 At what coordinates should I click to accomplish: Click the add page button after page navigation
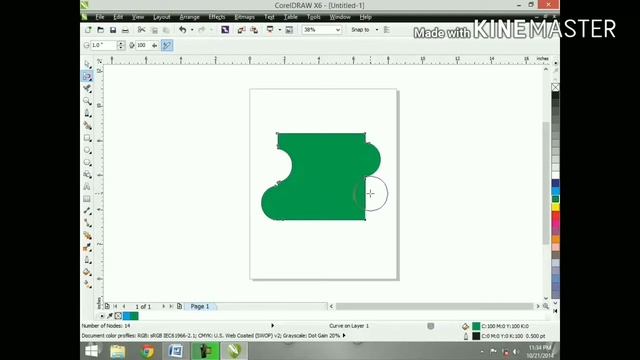pyautogui.click(x=179, y=306)
